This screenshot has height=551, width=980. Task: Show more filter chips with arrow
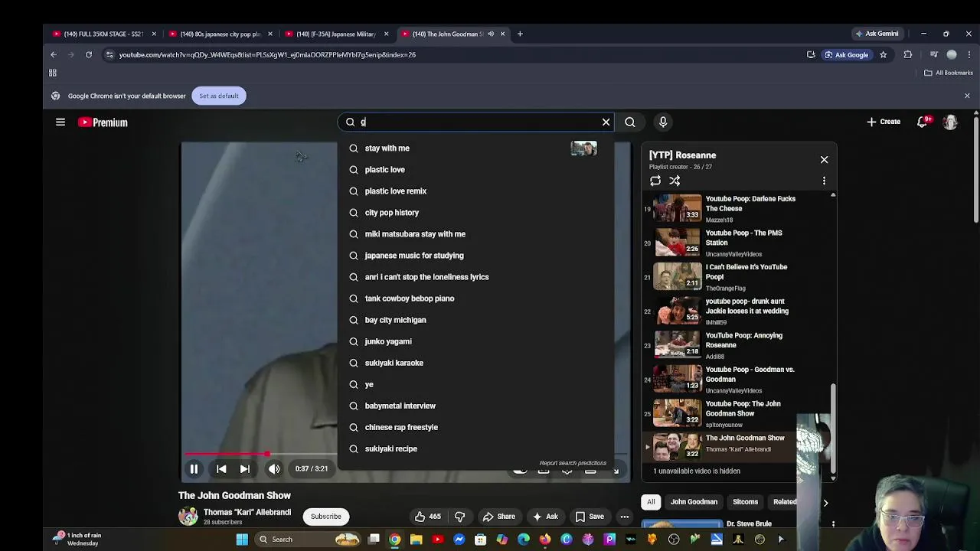point(825,503)
